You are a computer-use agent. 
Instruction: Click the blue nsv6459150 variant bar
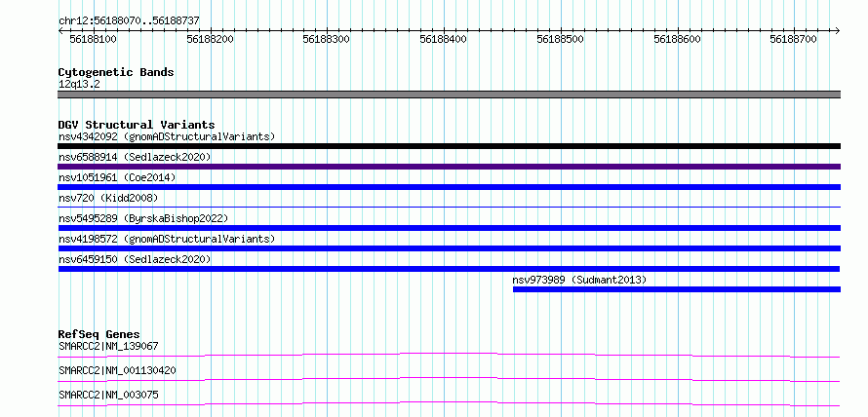coord(449,269)
